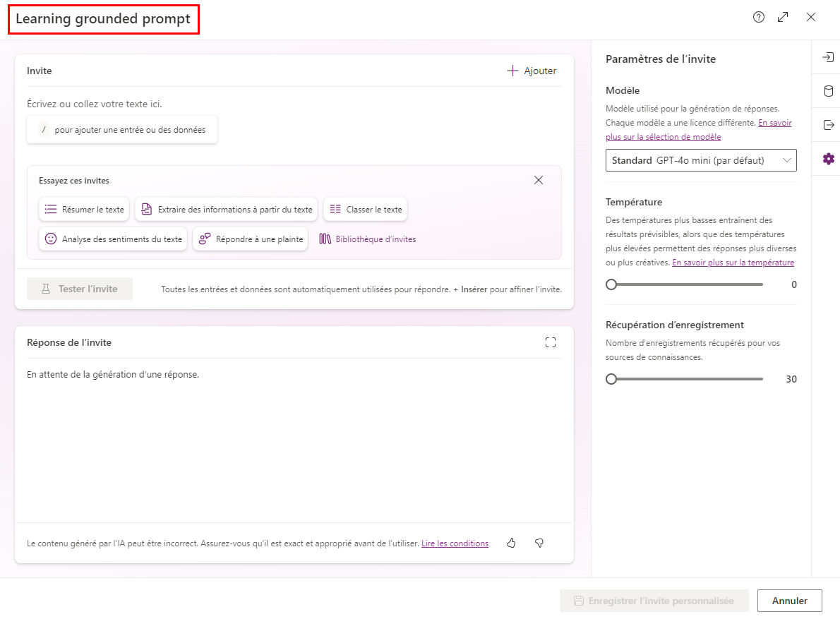
Task: Open the output panel sidebar icon
Action: (x=828, y=125)
